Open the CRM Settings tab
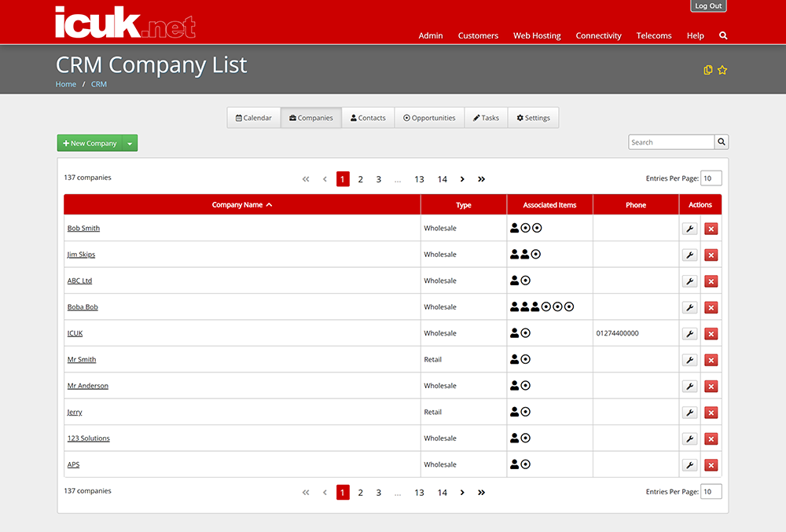 pos(534,118)
